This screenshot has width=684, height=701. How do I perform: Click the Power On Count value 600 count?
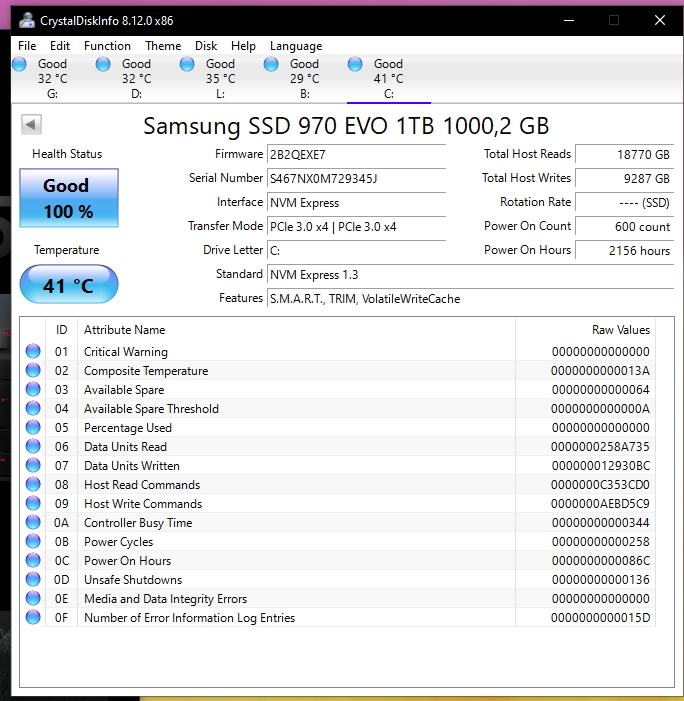[x=625, y=227]
